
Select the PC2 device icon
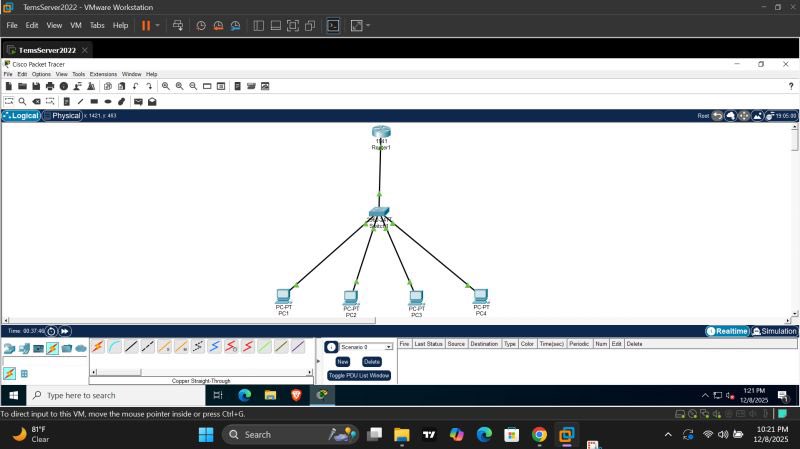[x=351, y=297]
